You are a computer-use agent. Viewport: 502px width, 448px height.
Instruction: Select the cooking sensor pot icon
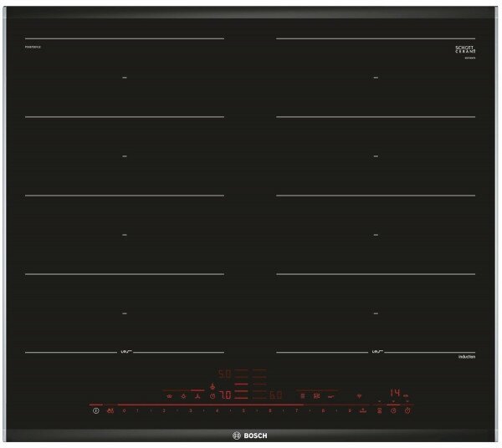click(169, 396)
